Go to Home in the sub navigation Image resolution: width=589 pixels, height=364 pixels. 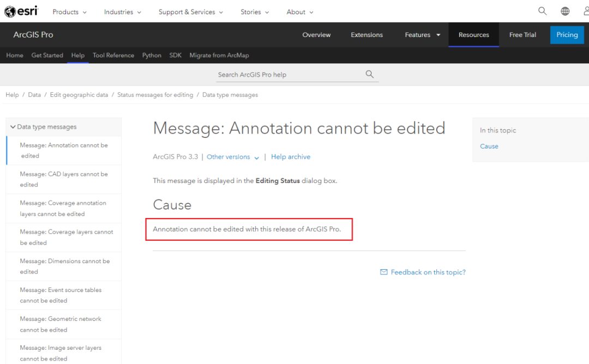15,55
